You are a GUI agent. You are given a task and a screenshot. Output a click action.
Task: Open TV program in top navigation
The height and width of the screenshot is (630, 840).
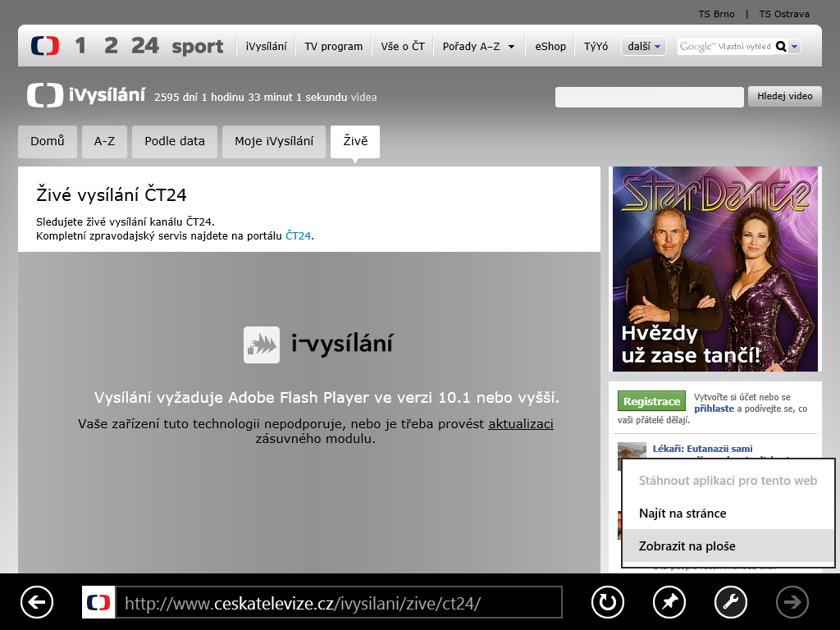point(334,47)
